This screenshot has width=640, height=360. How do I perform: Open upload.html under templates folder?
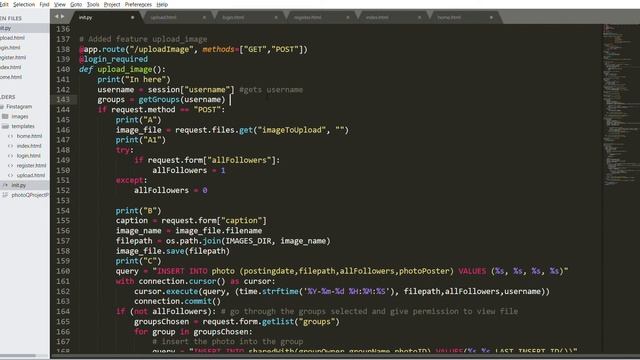click(31, 176)
